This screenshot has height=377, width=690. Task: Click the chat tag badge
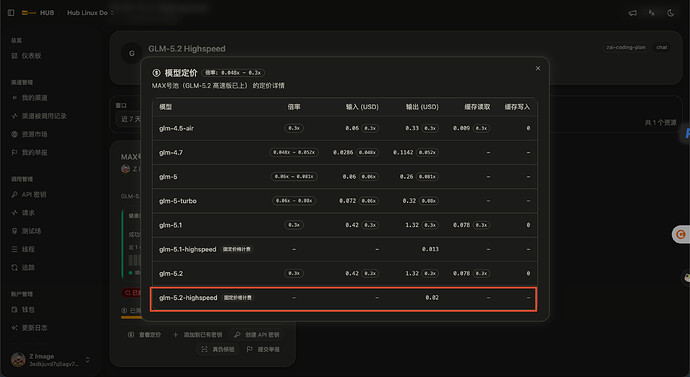tap(661, 47)
